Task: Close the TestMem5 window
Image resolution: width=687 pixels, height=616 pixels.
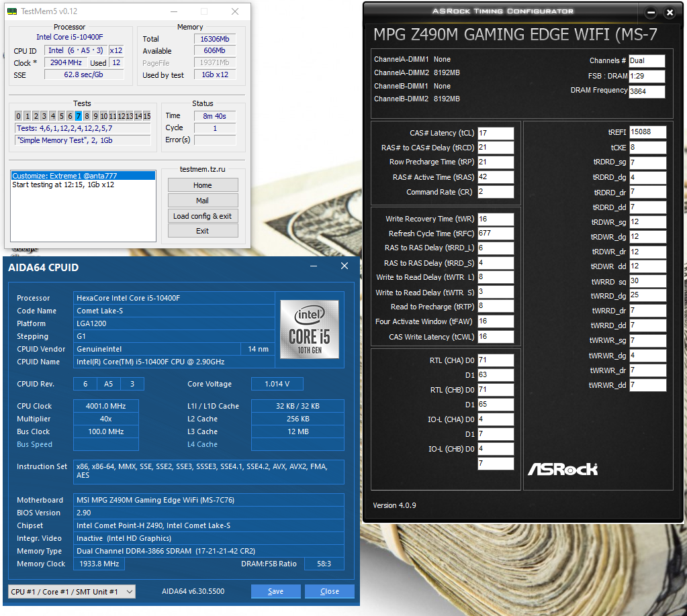Action: coord(235,11)
